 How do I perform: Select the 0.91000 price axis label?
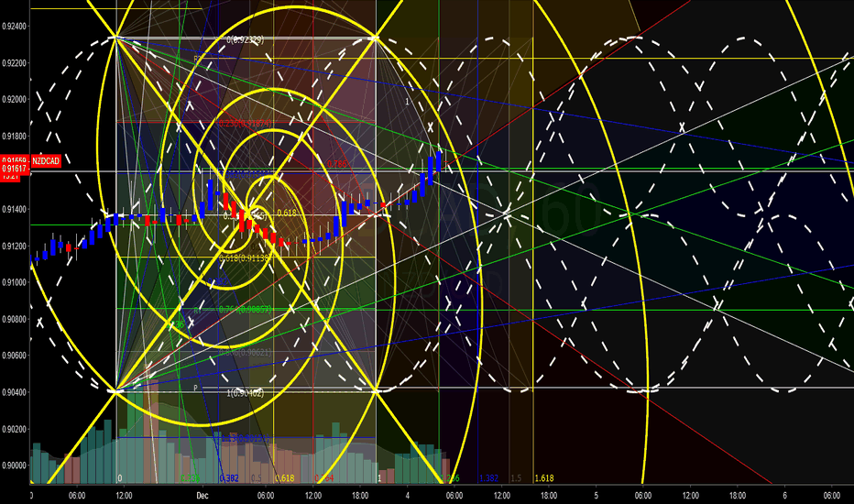click(14, 282)
